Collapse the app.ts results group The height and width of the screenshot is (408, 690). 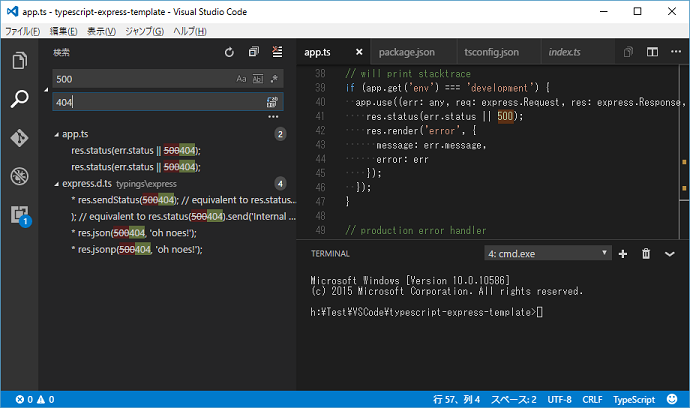(x=56, y=135)
